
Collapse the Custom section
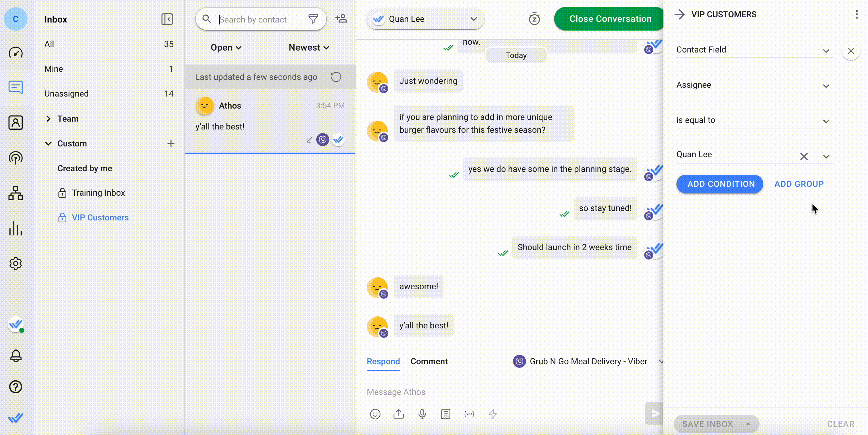pos(48,143)
